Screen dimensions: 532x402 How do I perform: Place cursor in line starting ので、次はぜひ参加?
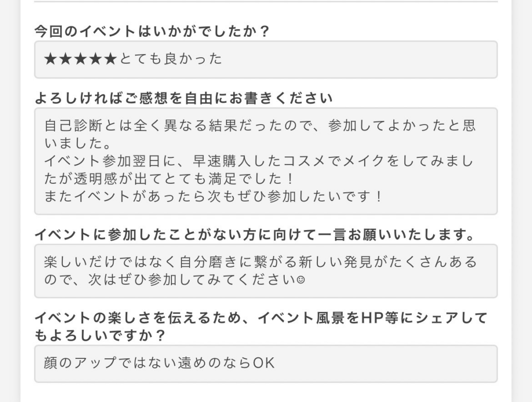[175, 280]
